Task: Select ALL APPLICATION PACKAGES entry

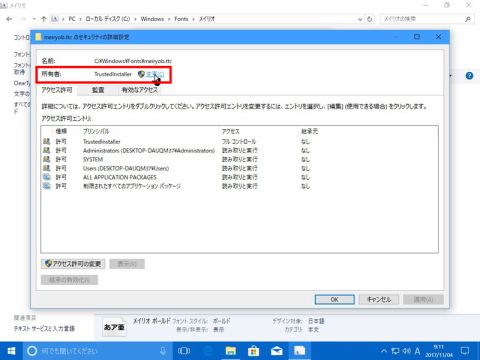Action: [x=239, y=177]
